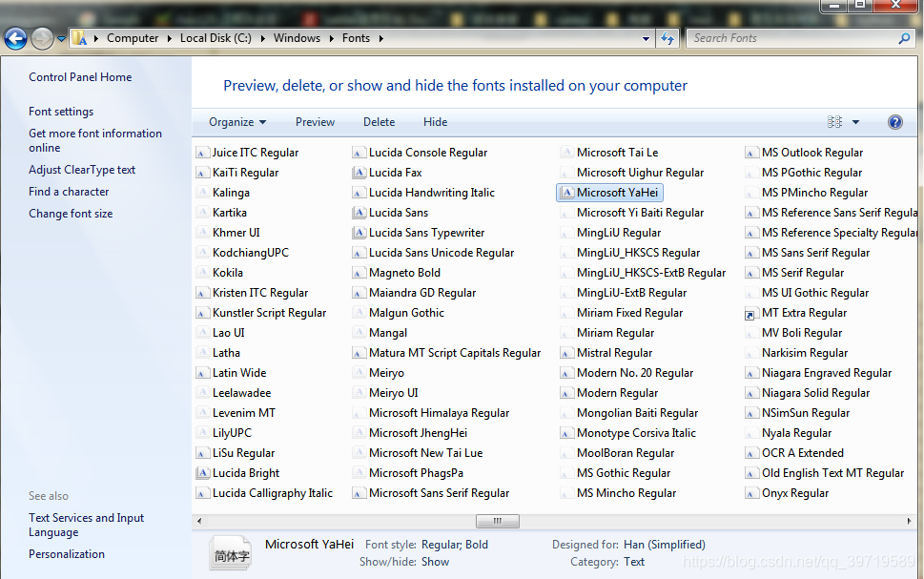Select the MS Outlook Regular font icon
This screenshot has height=579, width=924.
pyautogui.click(x=751, y=153)
